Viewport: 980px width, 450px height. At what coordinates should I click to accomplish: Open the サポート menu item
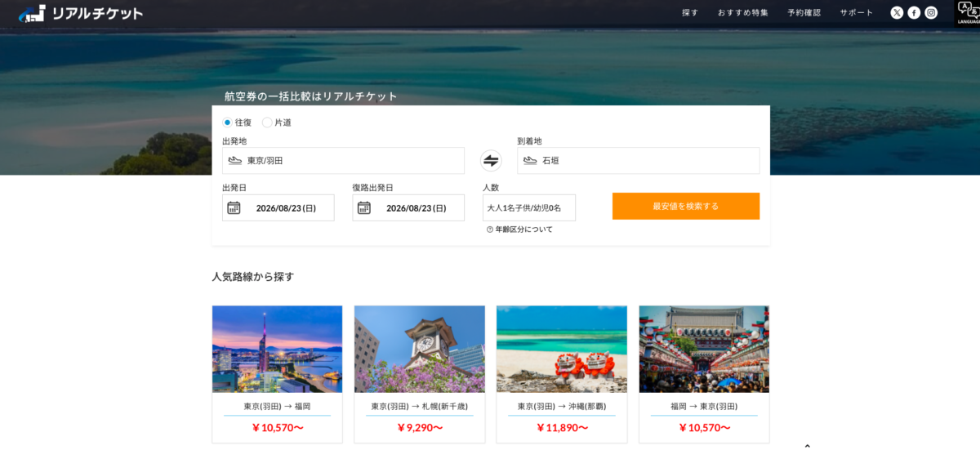pyautogui.click(x=857, y=13)
